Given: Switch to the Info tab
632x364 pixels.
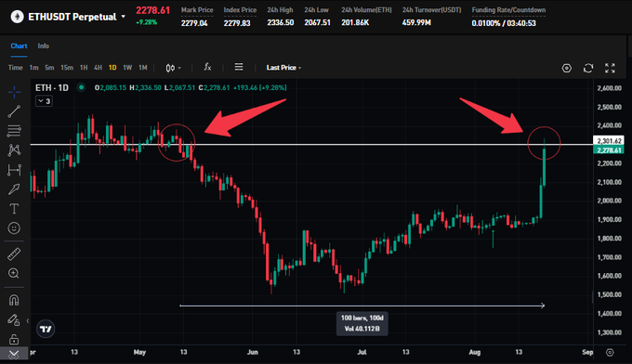Looking at the screenshot, I should pos(44,45).
